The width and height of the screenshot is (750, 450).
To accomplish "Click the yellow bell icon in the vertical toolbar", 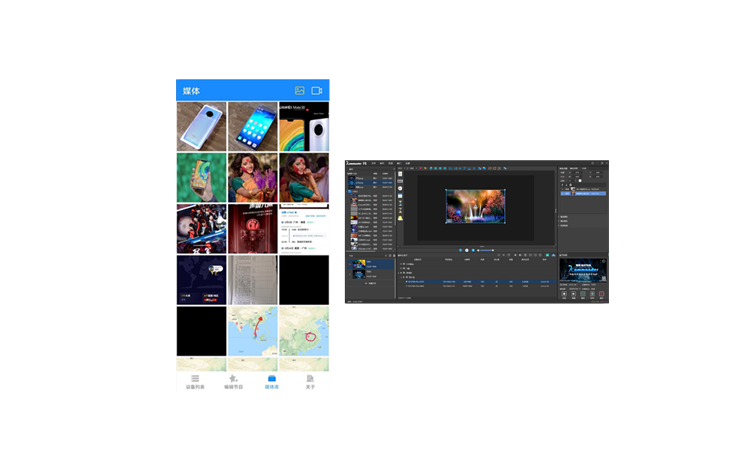I will click(x=400, y=217).
